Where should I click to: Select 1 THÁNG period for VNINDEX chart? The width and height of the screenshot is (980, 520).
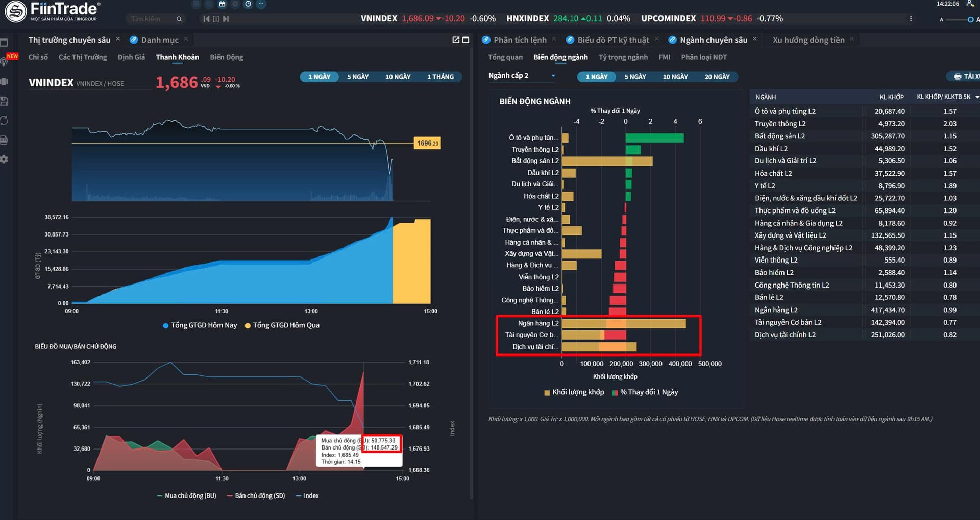[440, 77]
